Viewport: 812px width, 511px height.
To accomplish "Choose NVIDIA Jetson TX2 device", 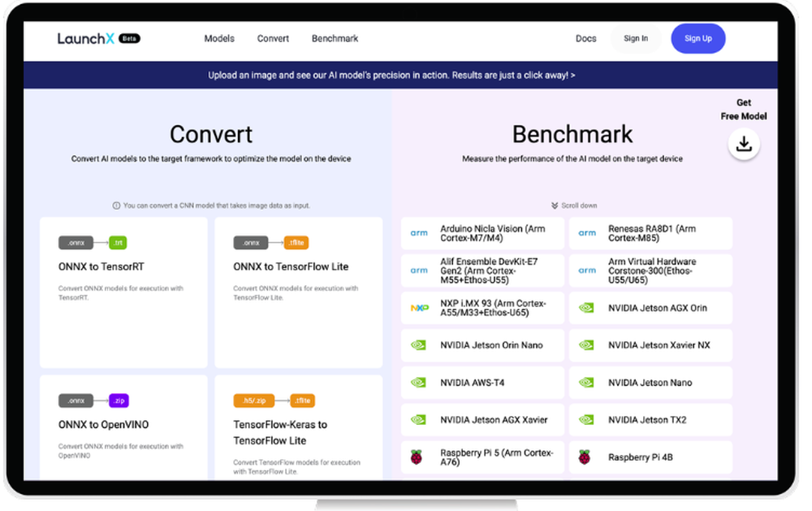I will pos(651,420).
